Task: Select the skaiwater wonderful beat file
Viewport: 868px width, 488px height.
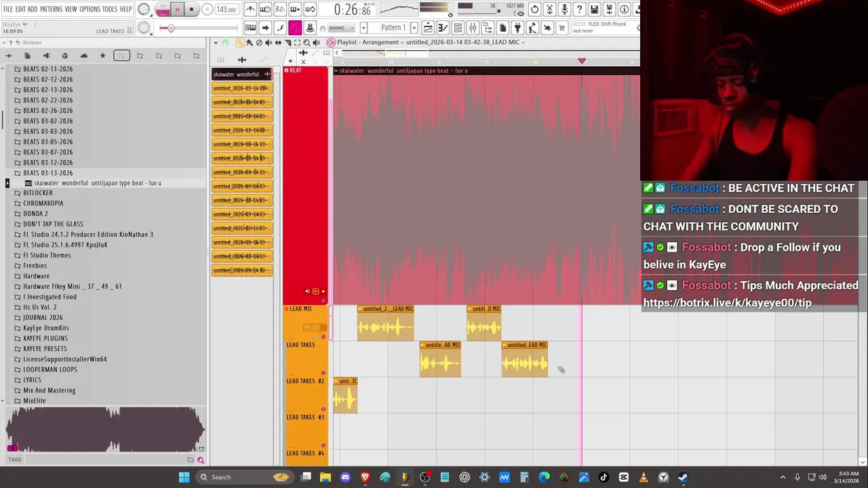Action: (98, 183)
